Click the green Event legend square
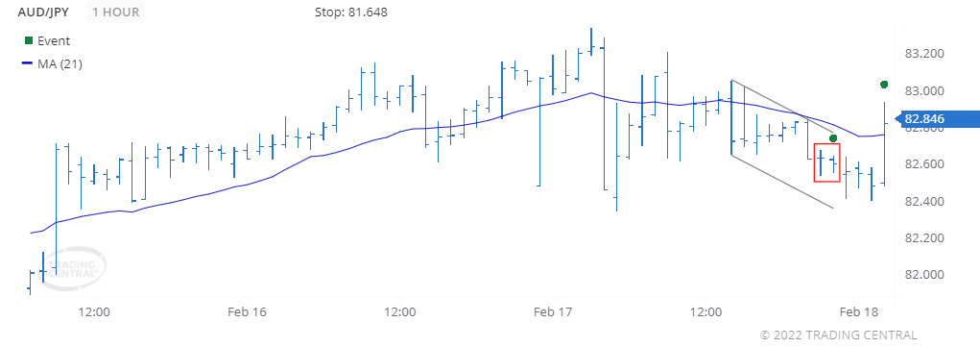Viewport: 980px width, 347px height. coord(28,40)
